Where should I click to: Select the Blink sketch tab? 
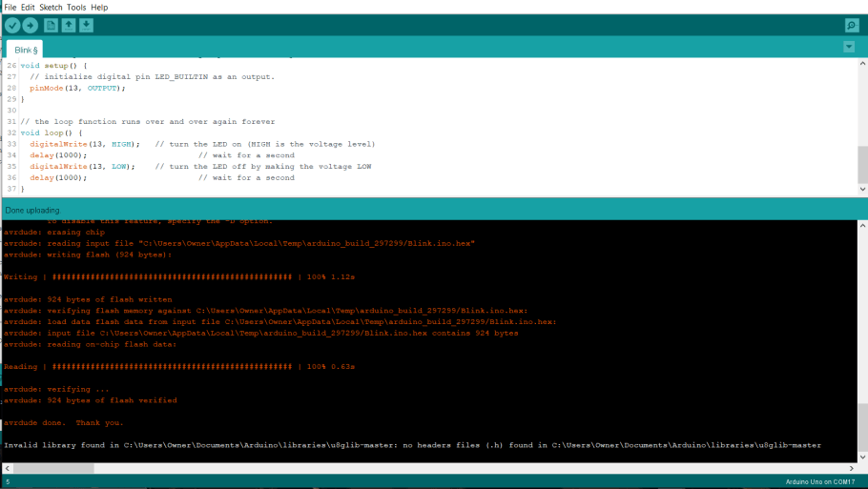click(26, 49)
